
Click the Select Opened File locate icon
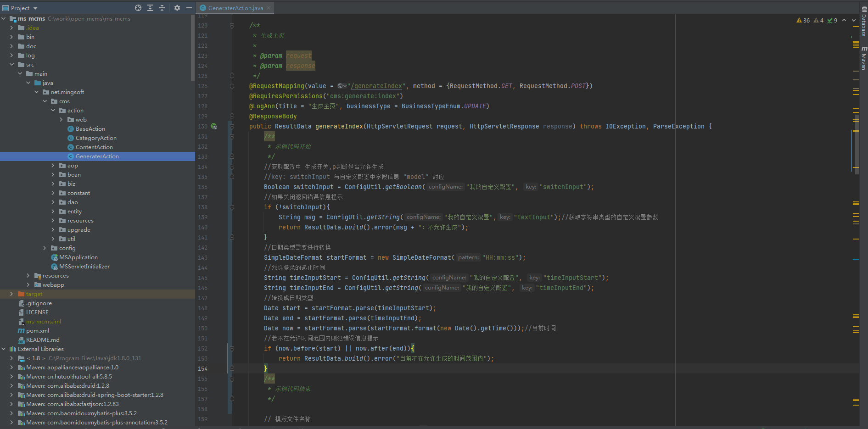[x=138, y=8]
